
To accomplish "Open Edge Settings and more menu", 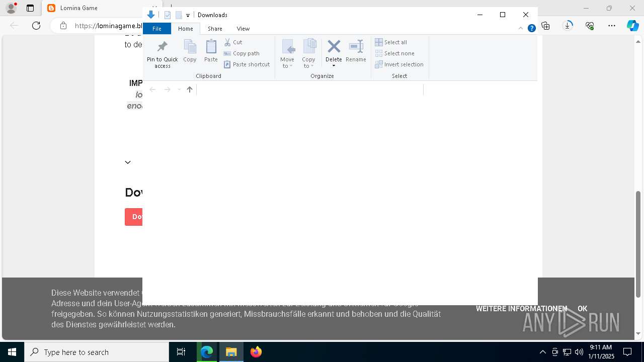I will coord(611,26).
